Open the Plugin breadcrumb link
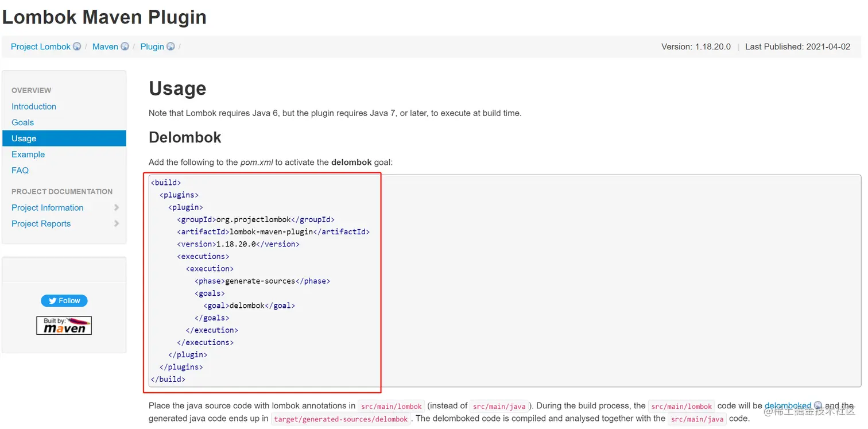 tap(152, 47)
